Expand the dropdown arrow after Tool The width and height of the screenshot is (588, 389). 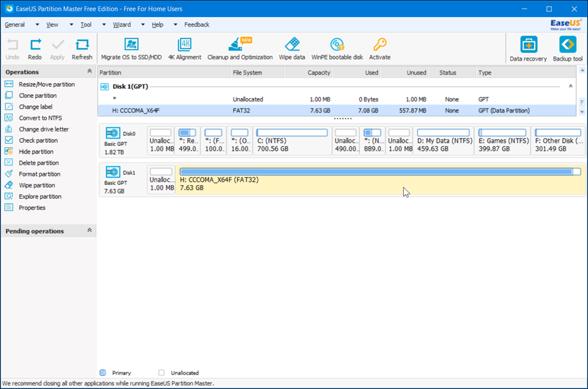104,25
